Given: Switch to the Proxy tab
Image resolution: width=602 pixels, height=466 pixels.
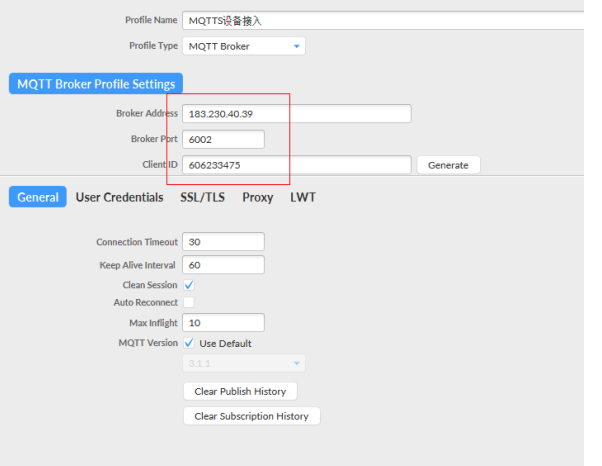Looking at the screenshot, I should tap(258, 197).
